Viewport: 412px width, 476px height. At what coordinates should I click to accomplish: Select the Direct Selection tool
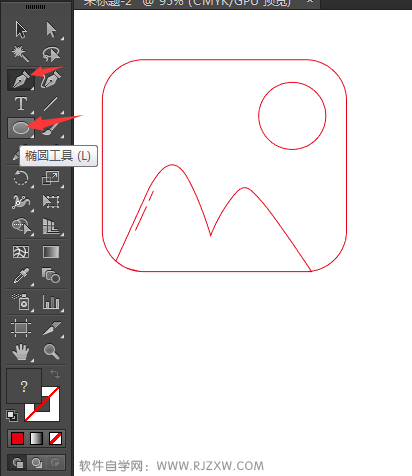(x=51, y=30)
